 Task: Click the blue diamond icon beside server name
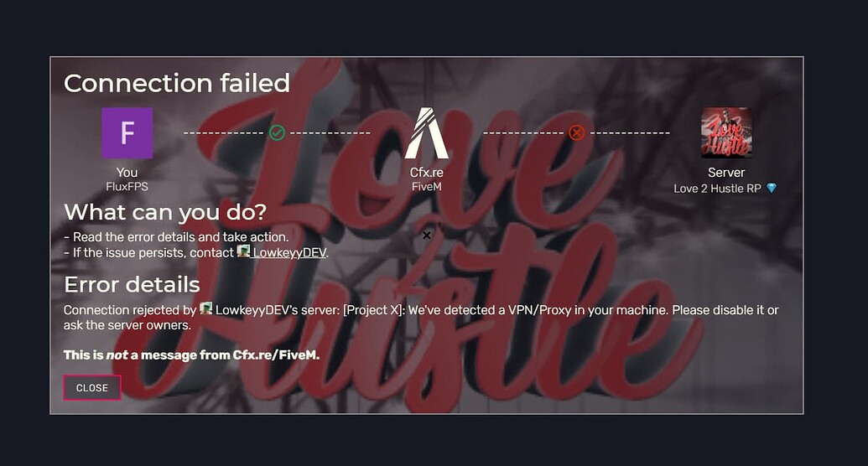[771, 189]
